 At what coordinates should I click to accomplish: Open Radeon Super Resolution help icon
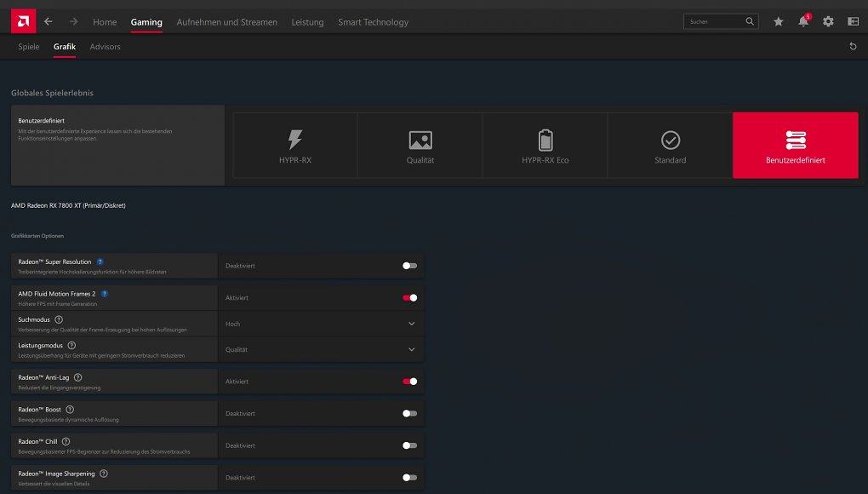coord(100,262)
